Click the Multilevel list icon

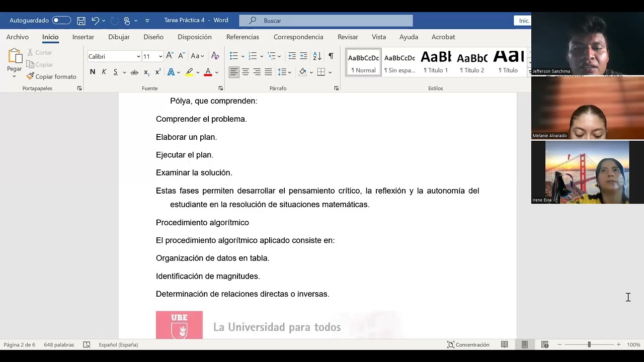272,56
